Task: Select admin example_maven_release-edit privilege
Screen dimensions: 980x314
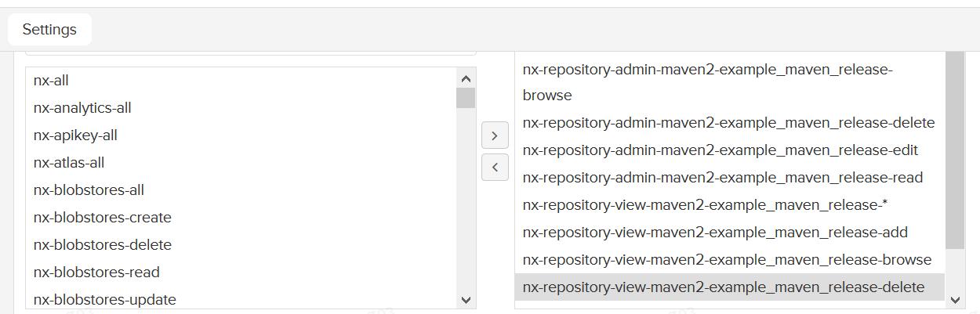Action: [730, 150]
